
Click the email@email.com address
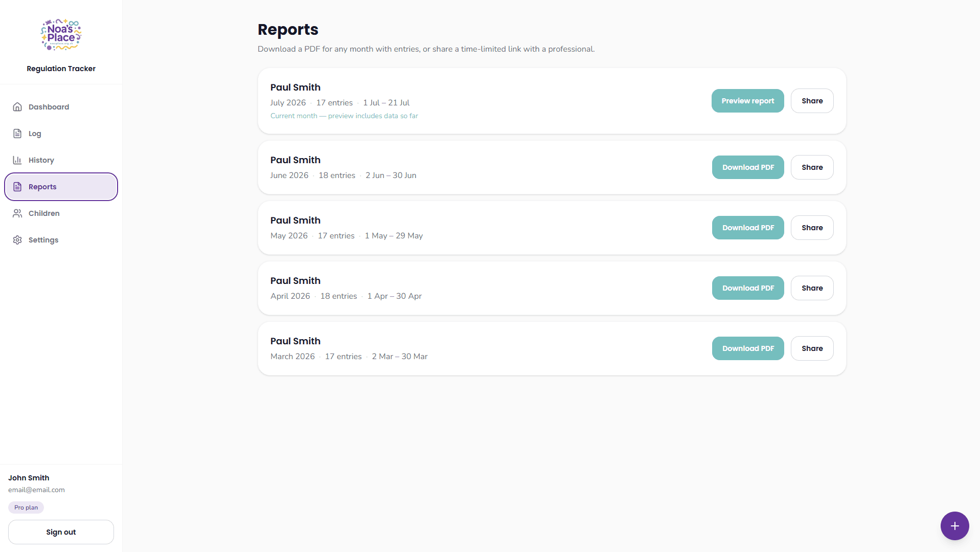[36, 490]
